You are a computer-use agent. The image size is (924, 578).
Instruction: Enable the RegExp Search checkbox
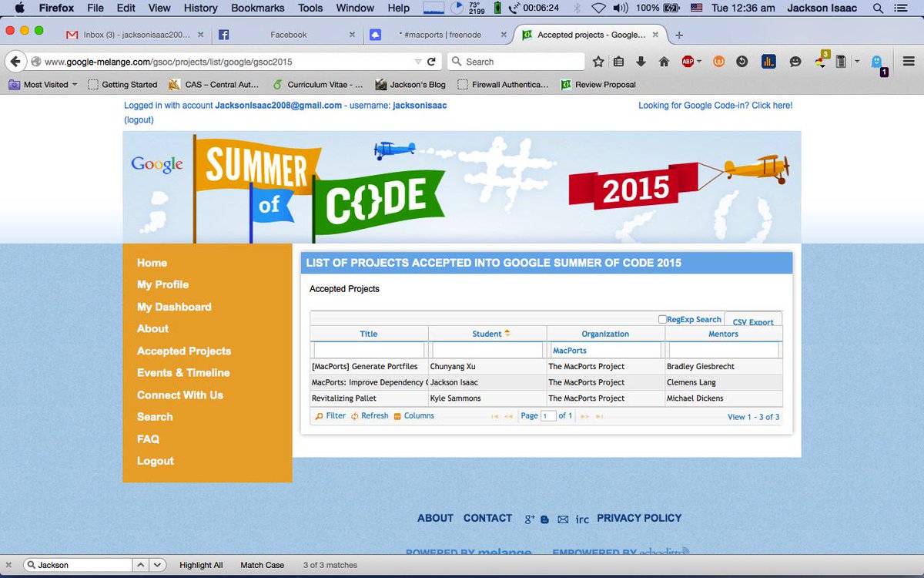pos(662,319)
